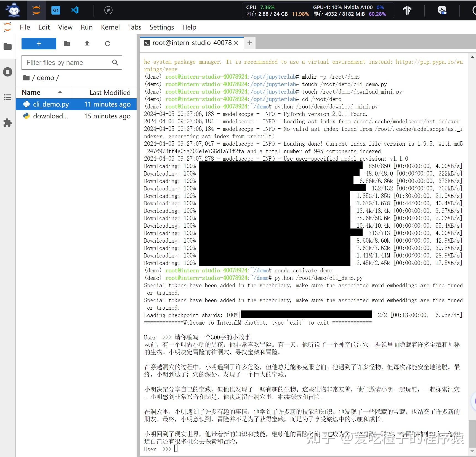Click the GPU-1: 10% Nvidia A100 readout
Image resolution: width=476 pixels, height=457 pixels.
pos(348,7)
